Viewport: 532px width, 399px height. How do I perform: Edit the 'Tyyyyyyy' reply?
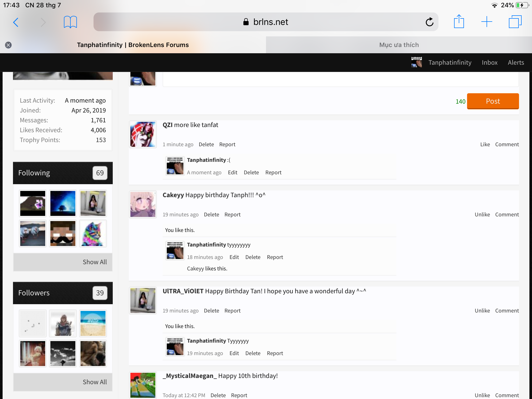click(x=234, y=353)
